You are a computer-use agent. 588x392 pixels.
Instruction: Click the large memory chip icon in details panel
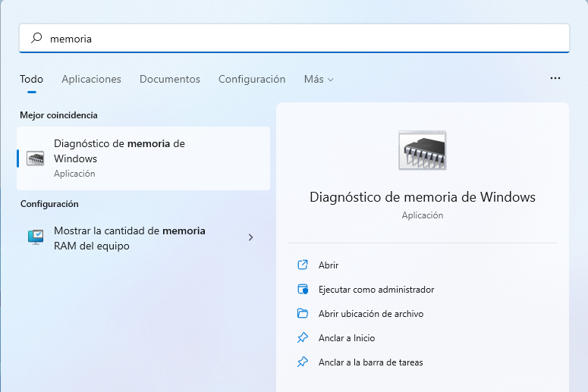[422, 150]
